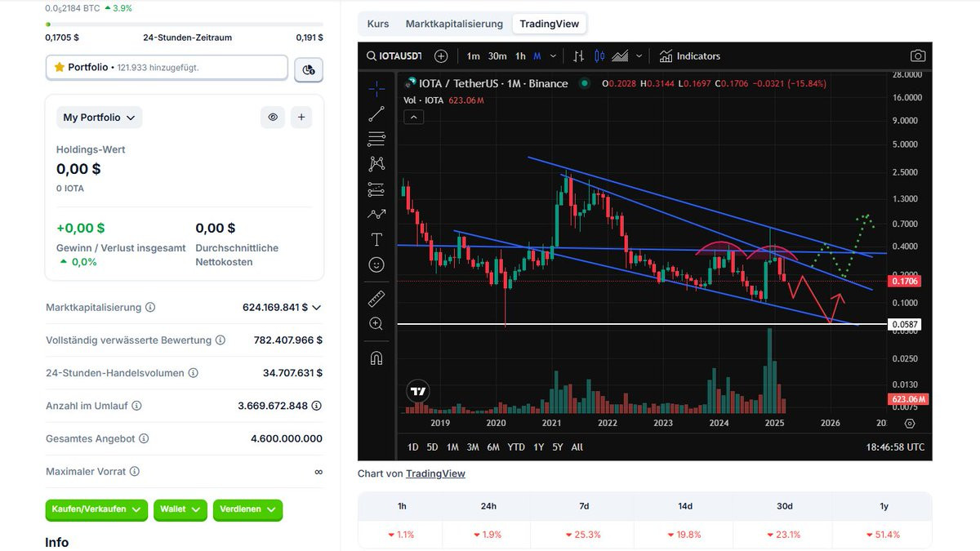
Task: Add IOTA with the Portfolio star button
Action: point(167,68)
